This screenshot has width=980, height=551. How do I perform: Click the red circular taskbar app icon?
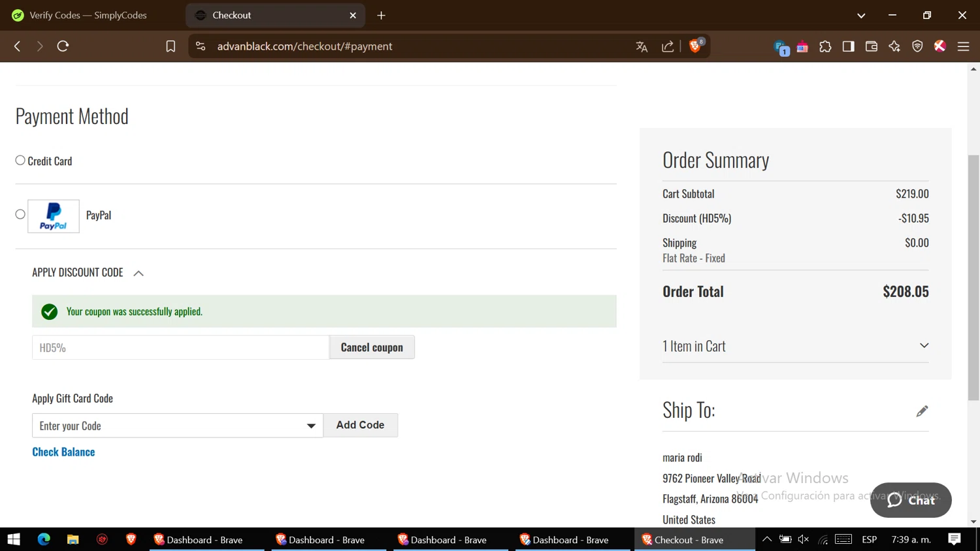(102, 539)
